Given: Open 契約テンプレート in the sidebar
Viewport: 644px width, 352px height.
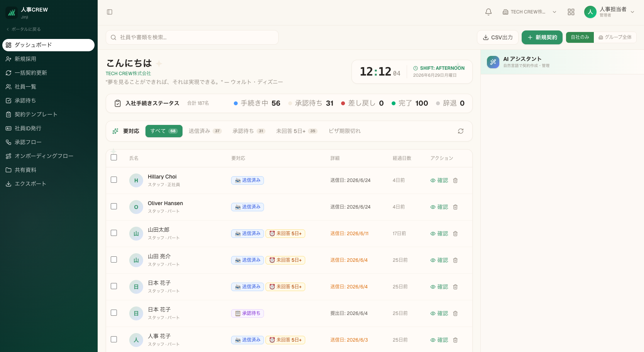Looking at the screenshot, I should coord(48,115).
